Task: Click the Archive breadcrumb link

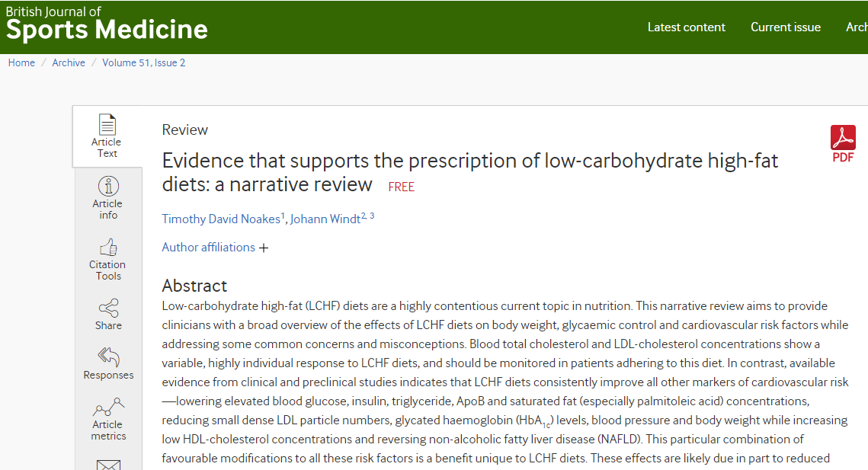Action: pyautogui.click(x=69, y=62)
